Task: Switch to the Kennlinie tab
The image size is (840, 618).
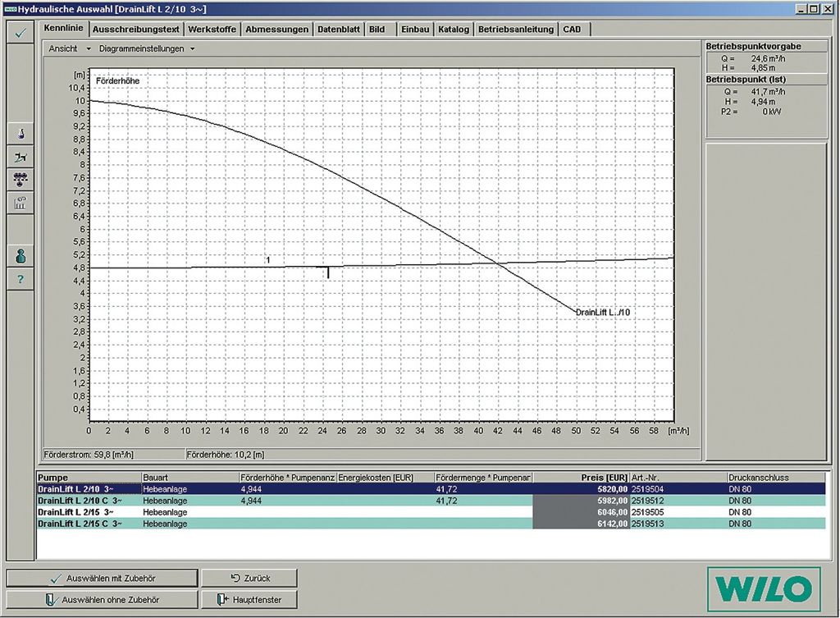Action: tap(64, 28)
